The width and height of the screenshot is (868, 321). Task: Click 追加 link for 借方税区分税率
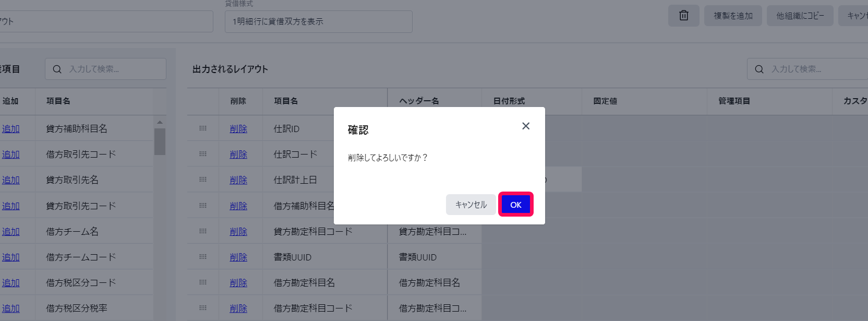coord(10,308)
